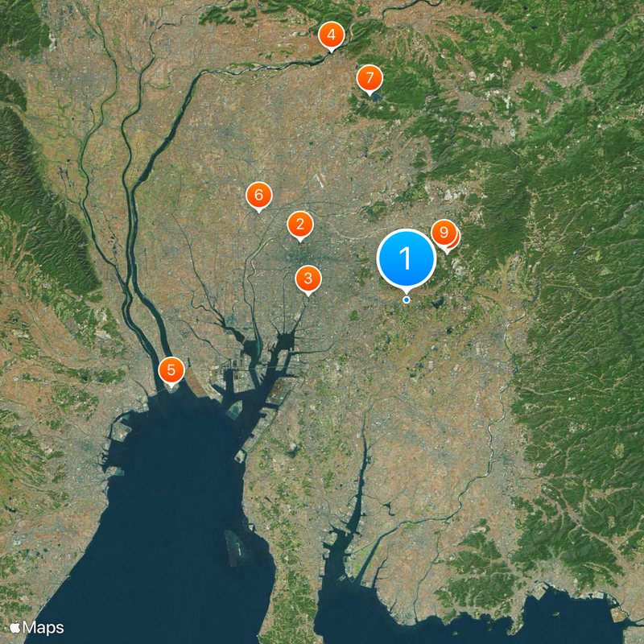Click the Apple logo in the attribution
The image size is (644, 644).
[x=14, y=628]
